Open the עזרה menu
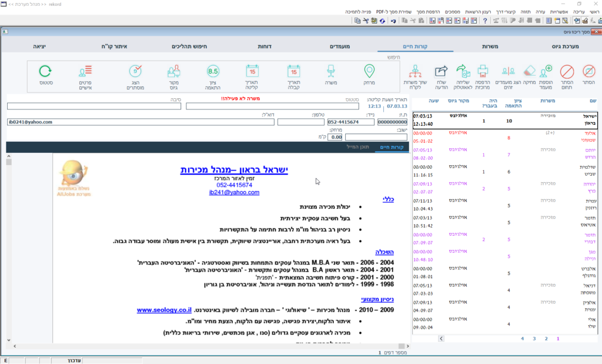This screenshot has height=364, width=602. (540, 12)
